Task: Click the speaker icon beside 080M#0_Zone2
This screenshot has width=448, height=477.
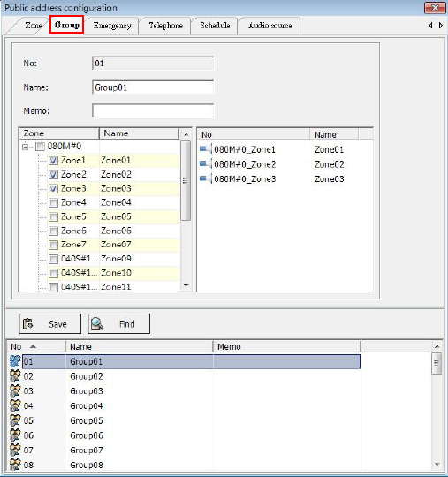Action: pos(205,164)
